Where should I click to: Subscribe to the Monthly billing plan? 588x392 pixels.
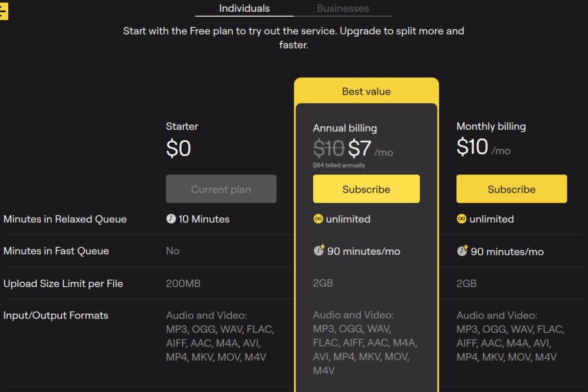[x=511, y=189]
